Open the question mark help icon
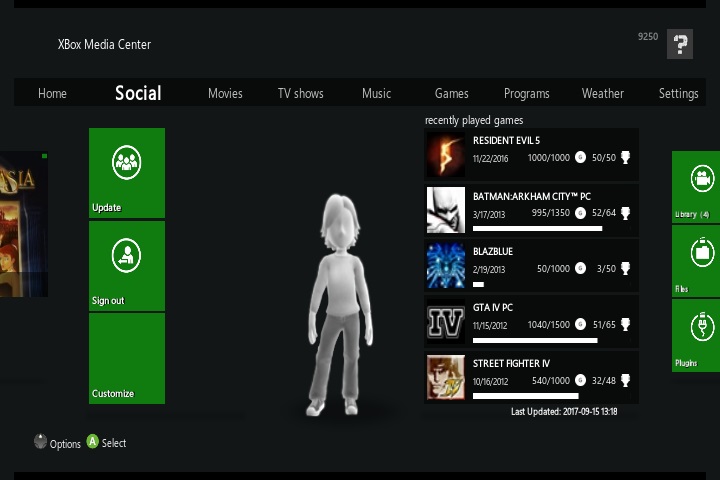 pos(680,44)
